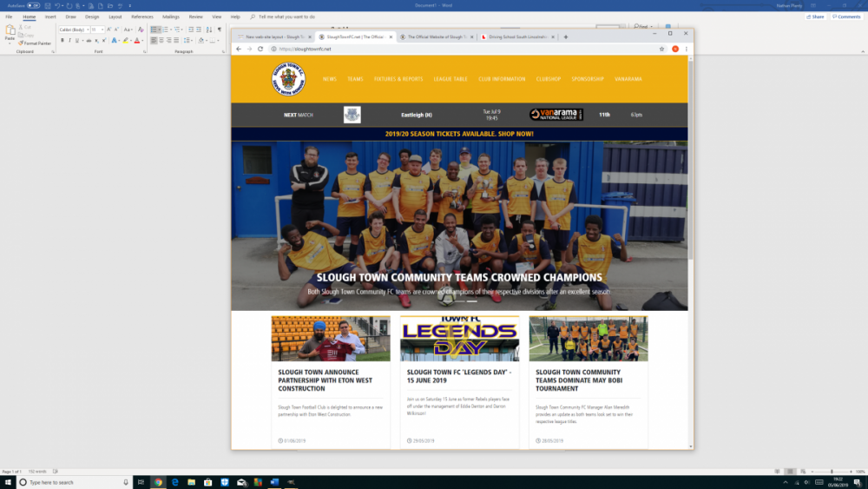Toggle Italic formatting
Viewport: 868px width, 489px height.
coord(69,41)
